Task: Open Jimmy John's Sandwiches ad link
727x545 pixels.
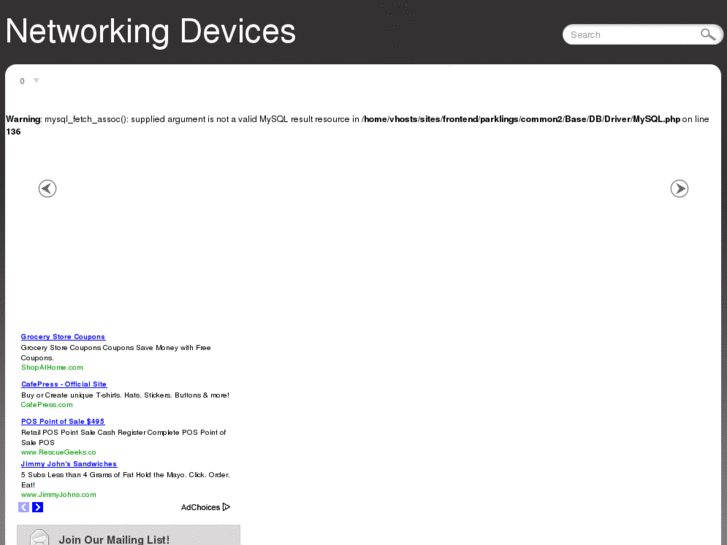Action: (x=69, y=464)
